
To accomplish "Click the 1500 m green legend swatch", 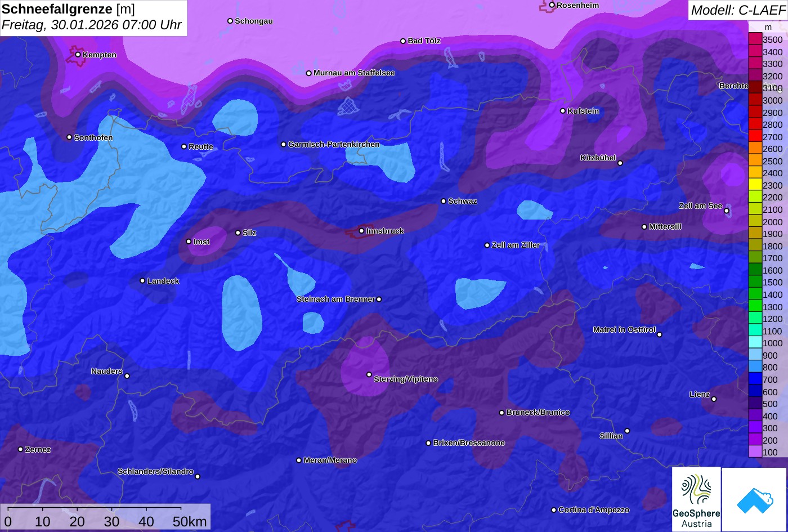I will pos(755,282).
